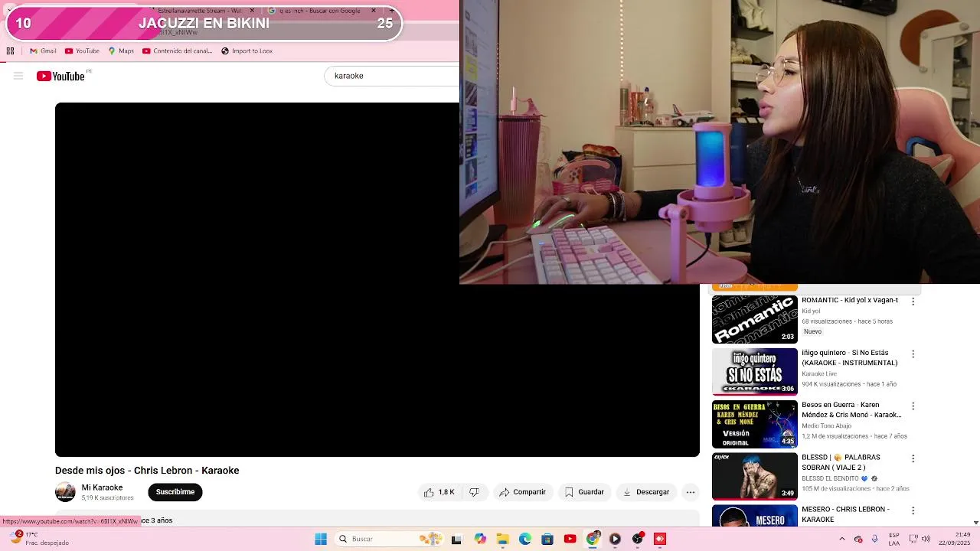Open the ESP LAA language switcher
This screenshot has width=980, height=551.
894,539
